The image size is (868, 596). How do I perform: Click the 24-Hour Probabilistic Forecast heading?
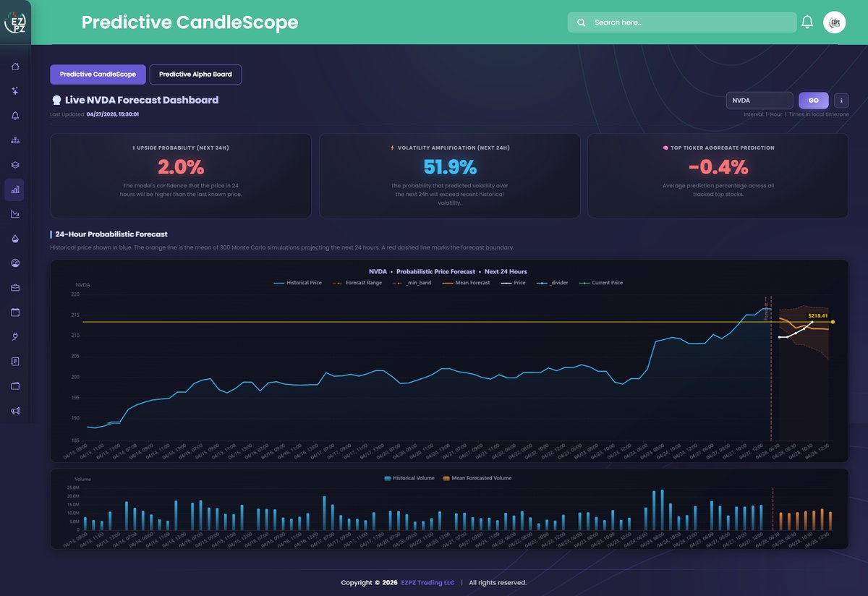click(x=111, y=234)
